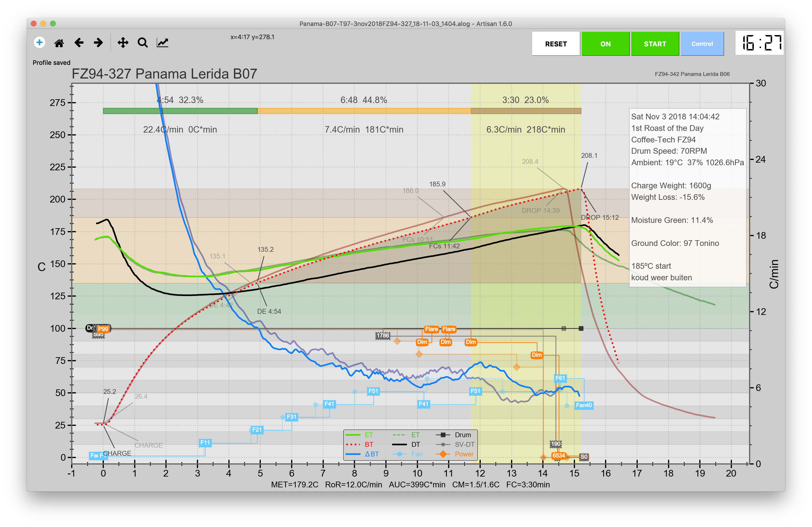Click the blue plus icon in toolbar
812x527 pixels.
39,43
